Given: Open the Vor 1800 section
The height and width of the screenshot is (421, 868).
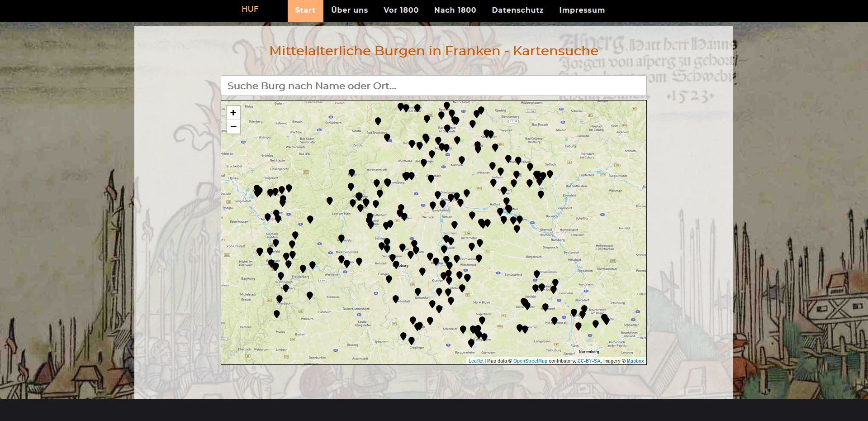Looking at the screenshot, I should (x=401, y=10).
